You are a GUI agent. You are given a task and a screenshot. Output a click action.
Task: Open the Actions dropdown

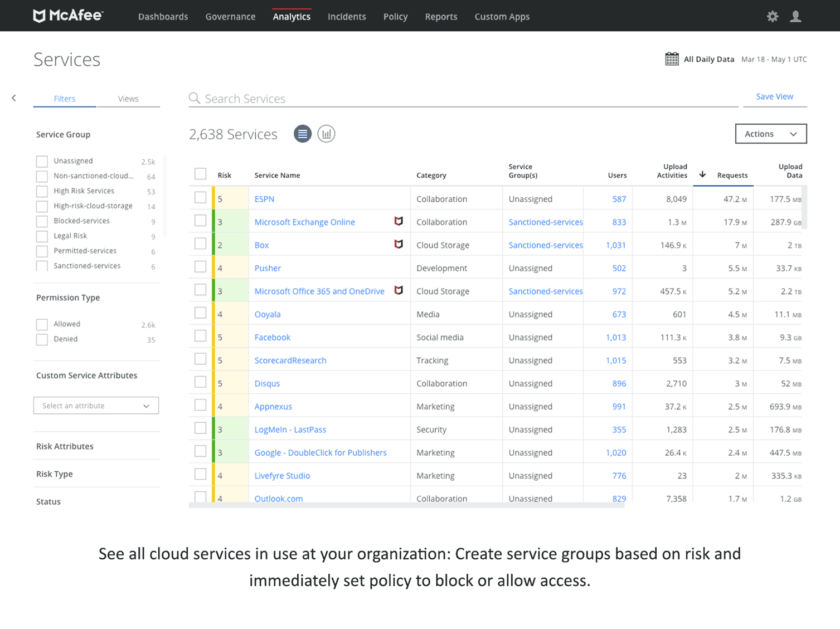pyautogui.click(x=771, y=134)
